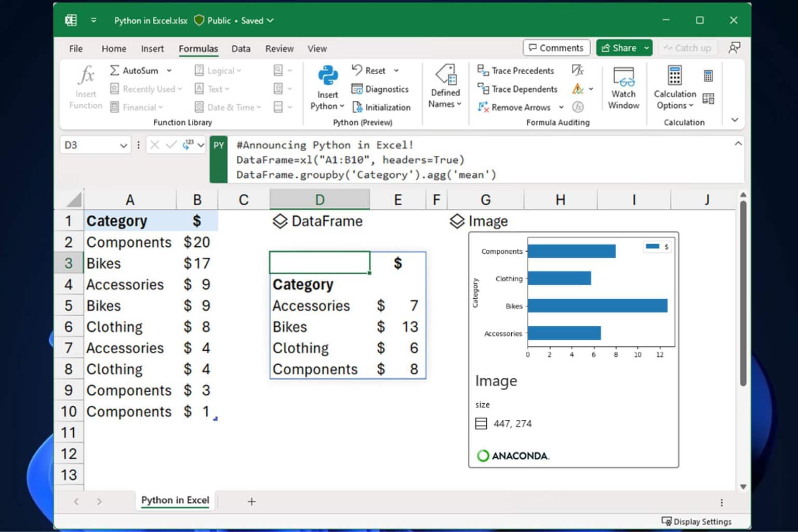
Task: Expand the Name Box dropdown for D3
Action: coord(124,145)
